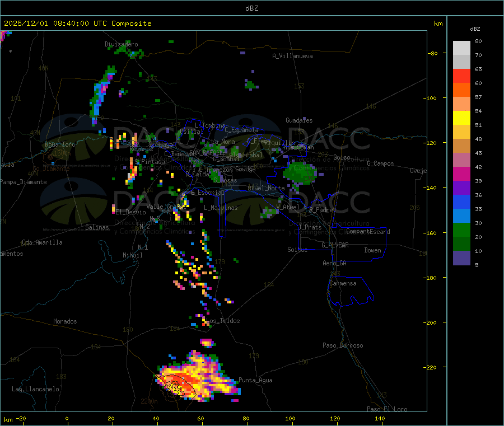Select the -80 tick on the vertical axis

coord(433,53)
